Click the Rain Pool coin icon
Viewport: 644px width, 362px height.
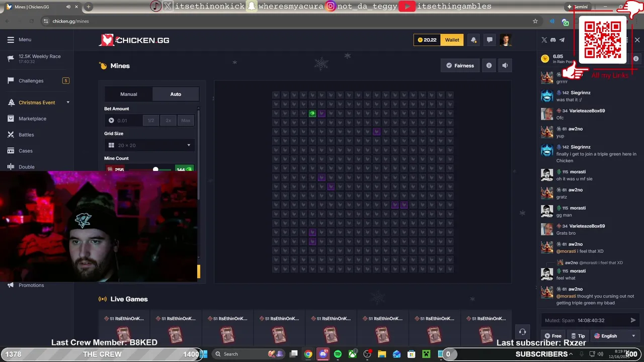pyautogui.click(x=545, y=59)
